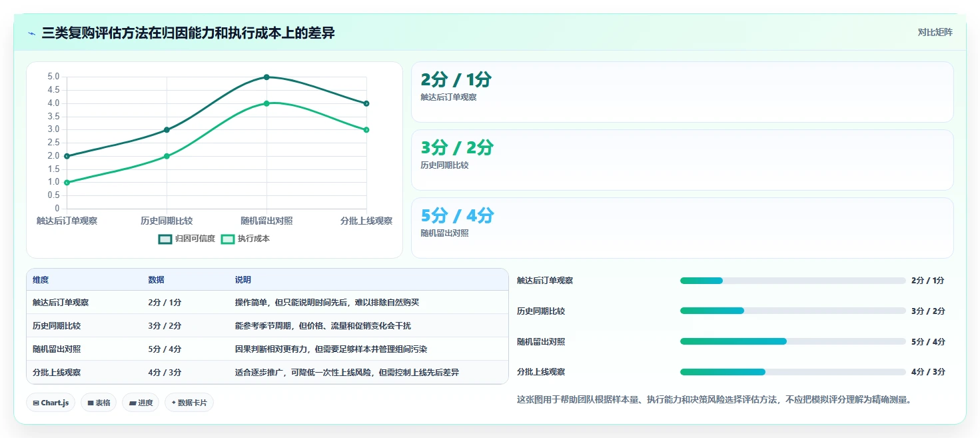Select table cell 分批上线观察

[x=57, y=373]
